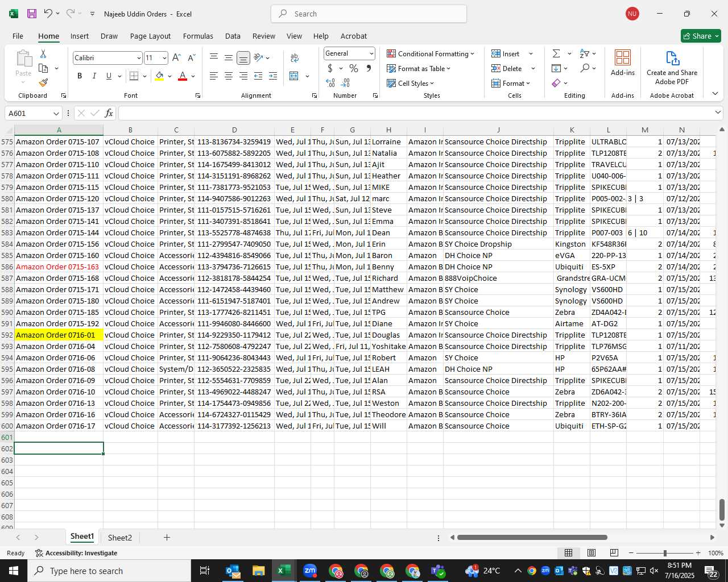Viewport: 728px width, 582px height.
Task: Open the font size dropdown
Action: [164, 58]
